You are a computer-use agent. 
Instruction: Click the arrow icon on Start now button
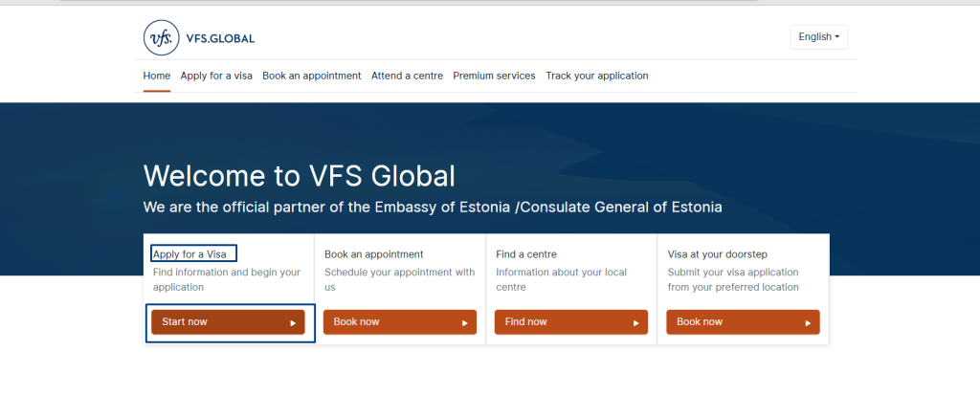[293, 323]
